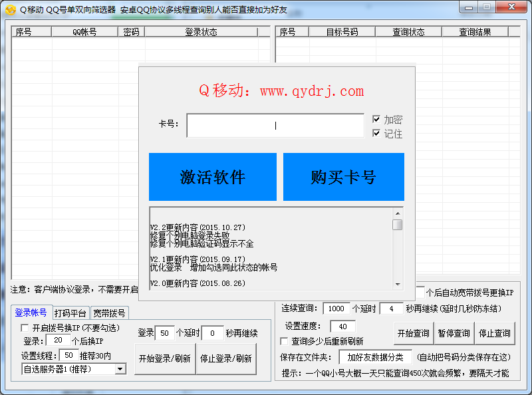Click the 激活软件 button
532x395 pixels.
click(213, 177)
